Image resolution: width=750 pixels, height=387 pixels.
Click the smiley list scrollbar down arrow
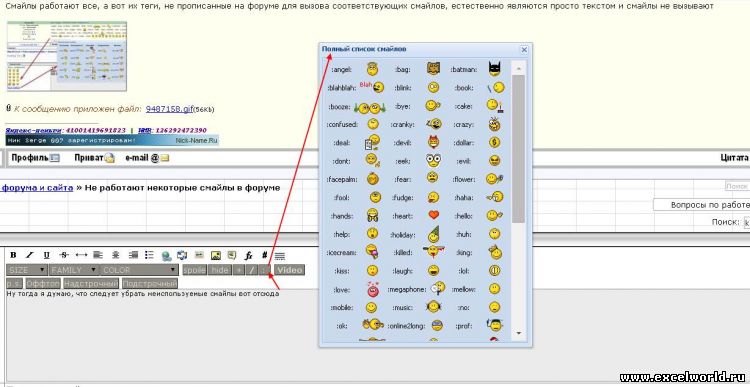point(518,333)
